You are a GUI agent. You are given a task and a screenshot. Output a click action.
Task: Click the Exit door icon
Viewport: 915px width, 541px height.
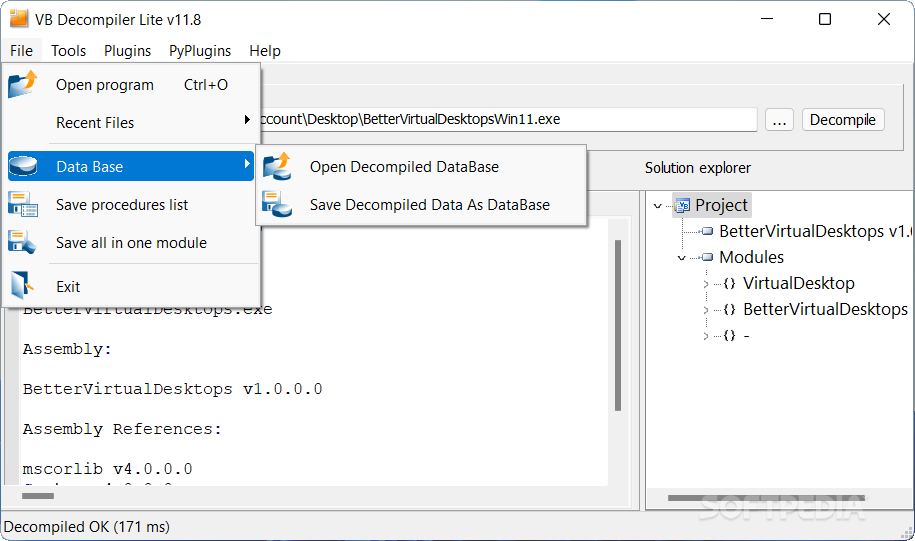pyautogui.click(x=22, y=285)
